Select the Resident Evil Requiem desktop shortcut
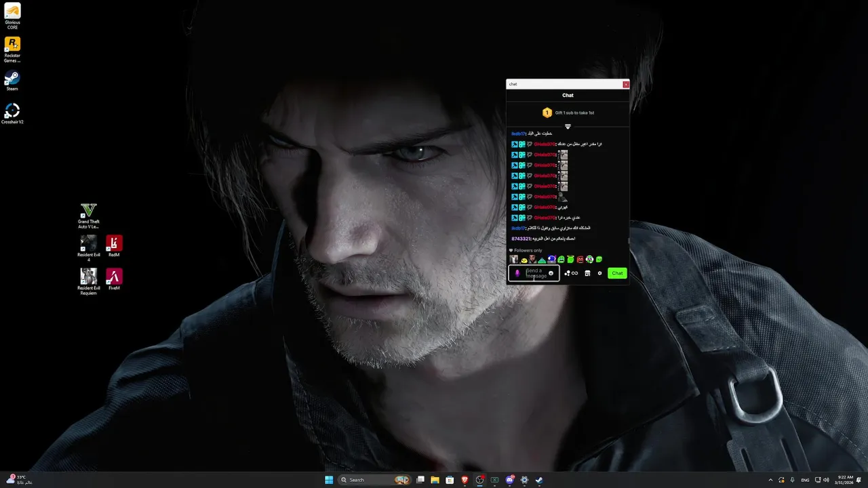The height and width of the screenshot is (488, 868). (88, 281)
